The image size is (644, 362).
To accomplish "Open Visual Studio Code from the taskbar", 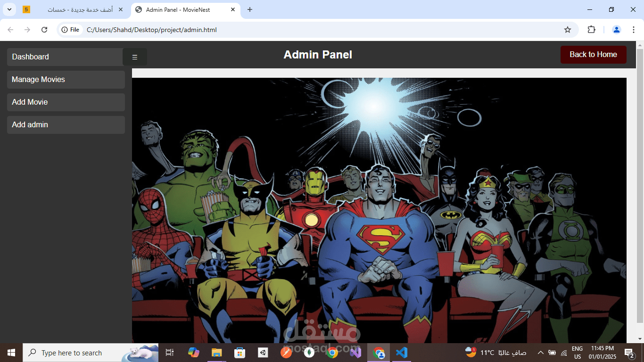I will pyautogui.click(x=402, y=353).
